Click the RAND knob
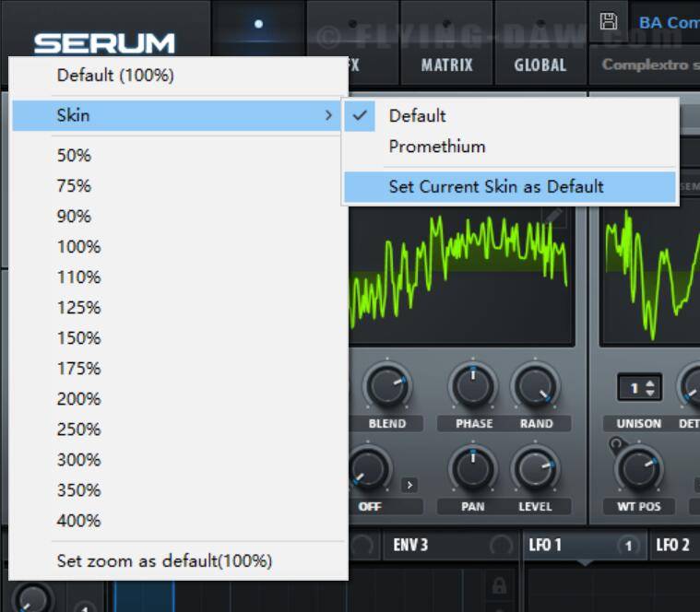Screen dimensions: 700x612 click(535, 385)
